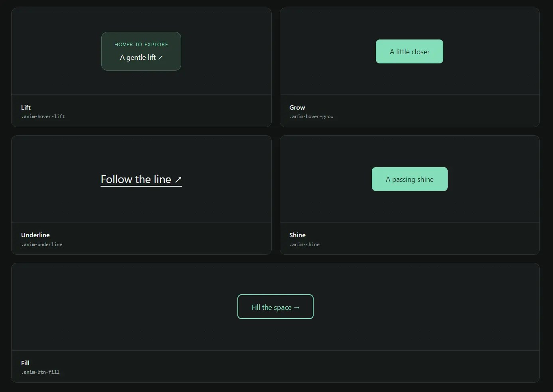553x392 pixels.
Task: Click the 'A gentle lift' hover card
Action: (141, 51)
